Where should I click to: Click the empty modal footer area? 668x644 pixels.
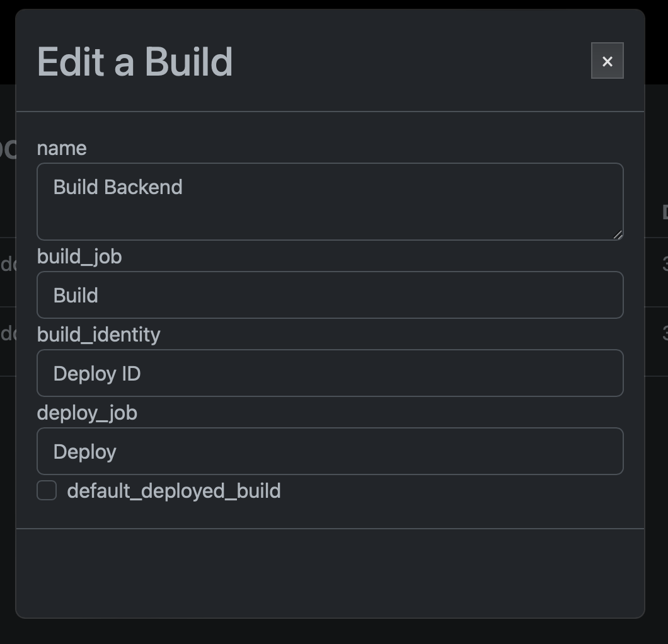[330, 572]
